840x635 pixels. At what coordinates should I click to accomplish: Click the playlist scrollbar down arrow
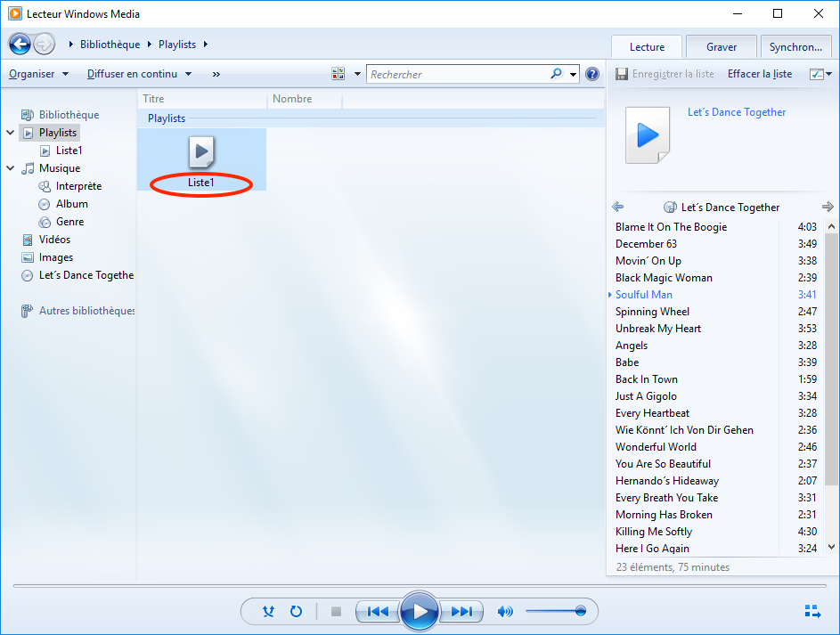pos(831,547)
